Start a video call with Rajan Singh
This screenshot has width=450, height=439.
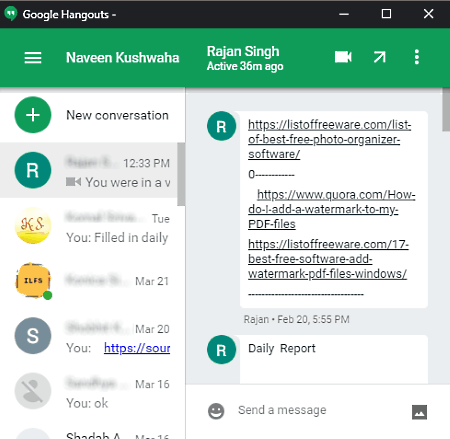pyautogui.click(x=343, y=57)
